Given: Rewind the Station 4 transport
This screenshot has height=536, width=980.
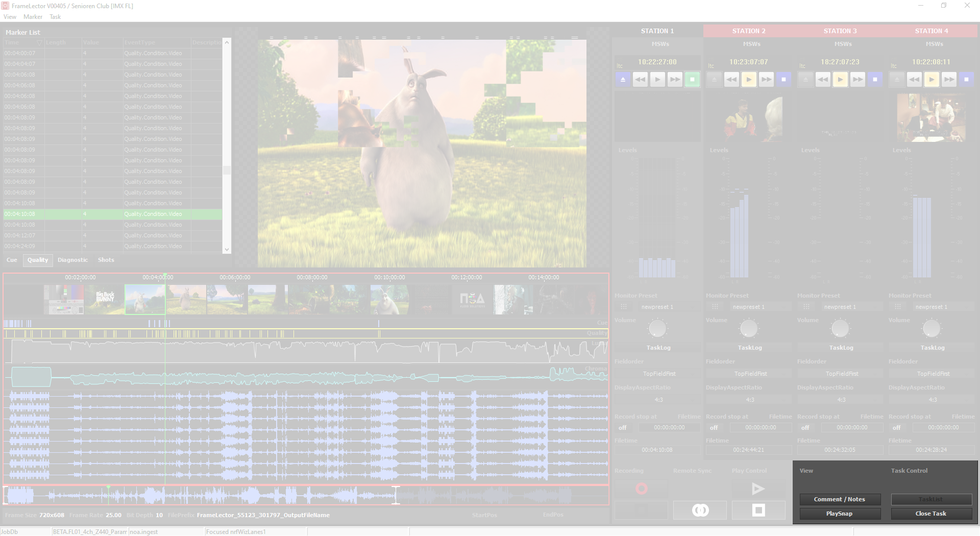Looking at the screenshot, I should (914, 80).
